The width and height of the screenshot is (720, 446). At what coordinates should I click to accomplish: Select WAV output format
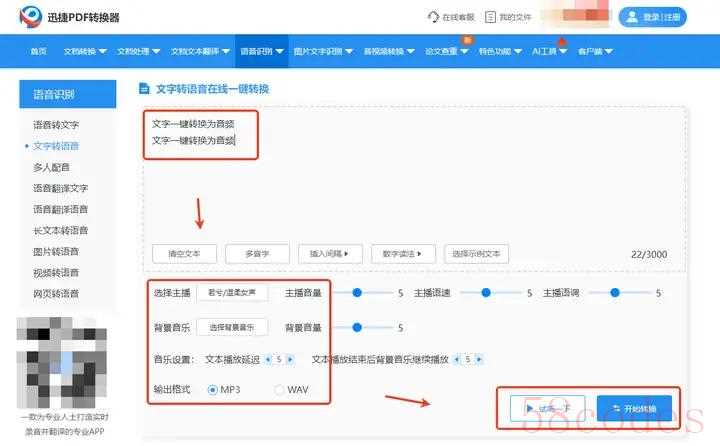[x=279, y=388]
